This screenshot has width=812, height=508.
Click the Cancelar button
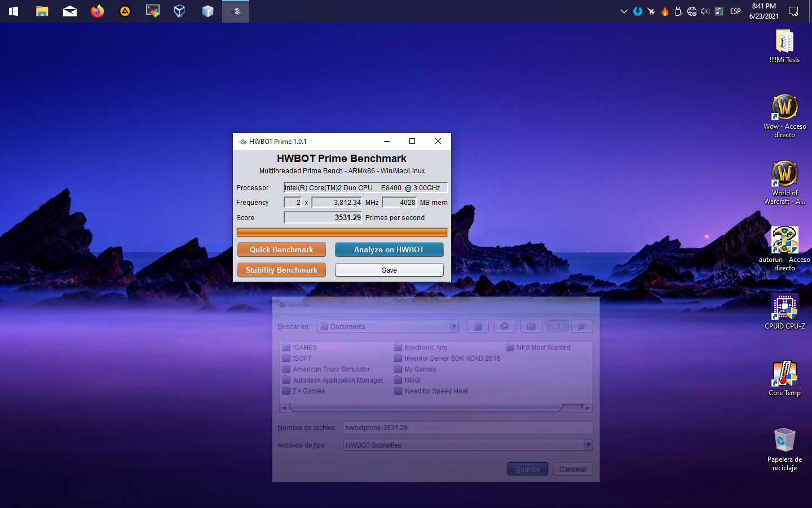pos(573,469)
